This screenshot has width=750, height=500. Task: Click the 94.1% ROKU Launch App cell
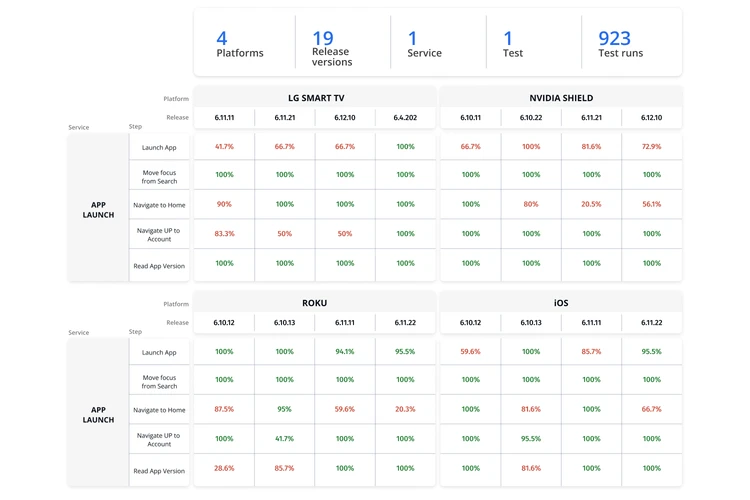click(345, 351)
